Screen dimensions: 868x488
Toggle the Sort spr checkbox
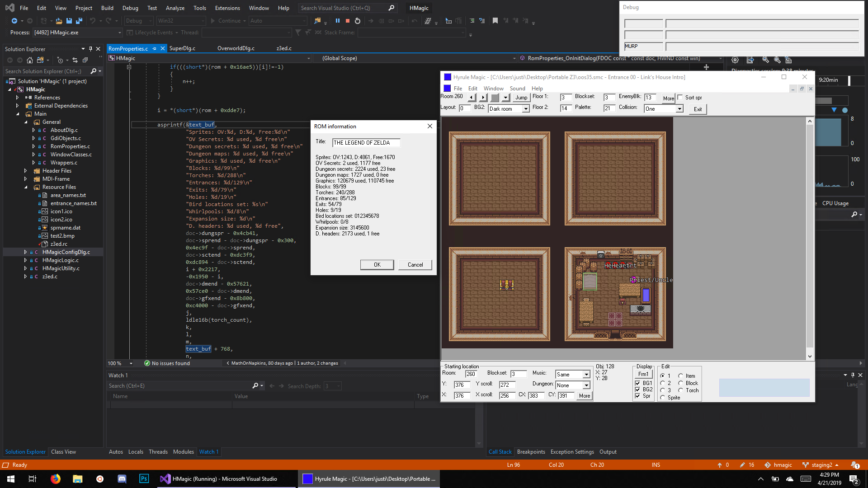coord(680,98)
